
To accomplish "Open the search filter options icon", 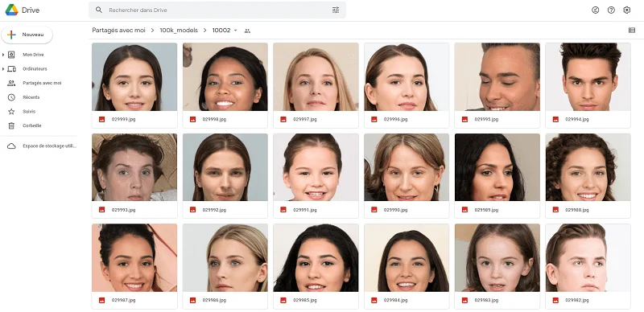I will click(x=336, y=10).
